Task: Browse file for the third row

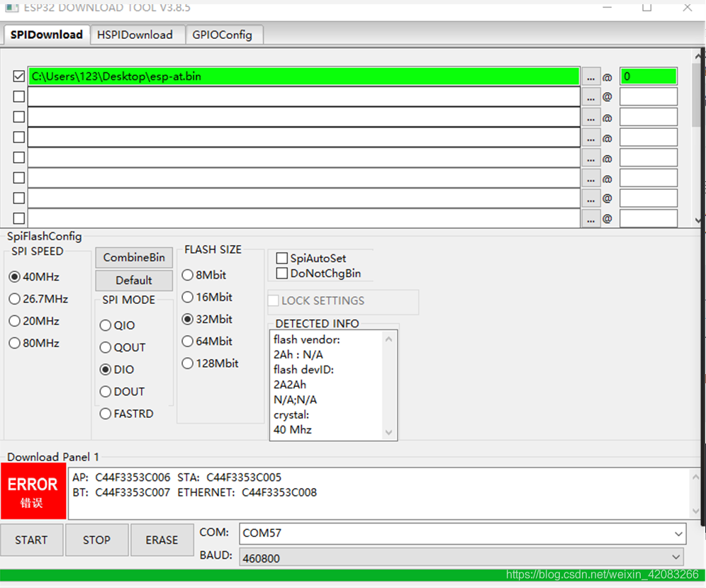Action: coord(590,117)
